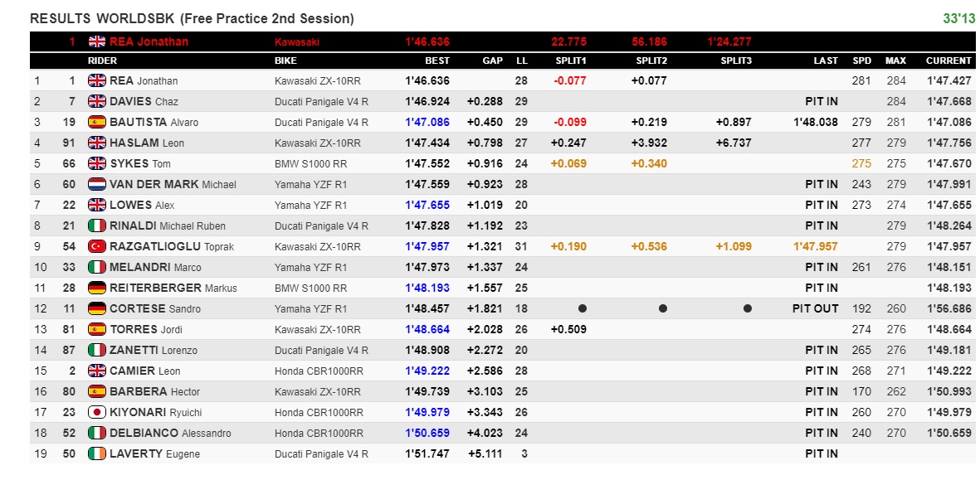Viewport: 980px width, 480px height.
Task: Click the Turkish flag beside Razgatlioglu Toprak
Action: (97, 246)
